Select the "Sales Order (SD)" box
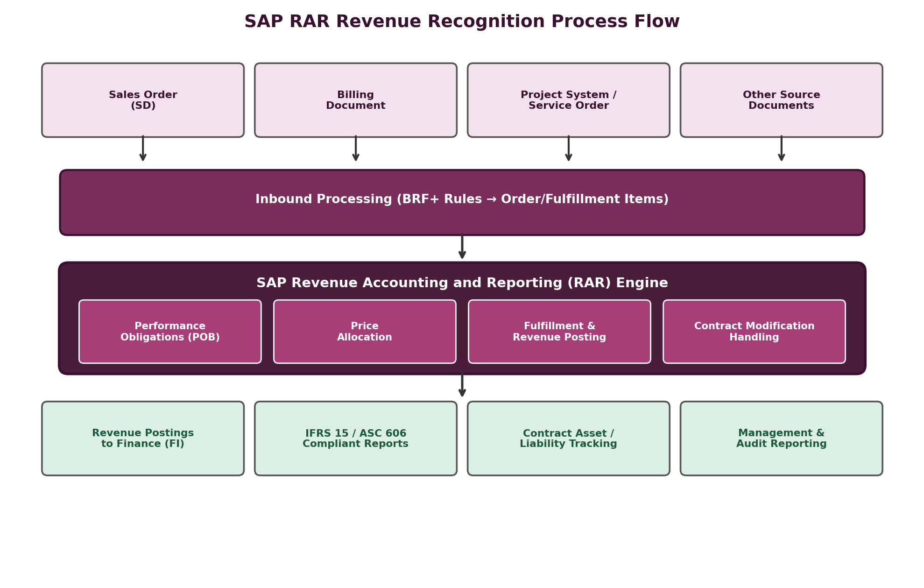This screenshot has height=588, width=924. pyautogui.click(x=143, y=100)
